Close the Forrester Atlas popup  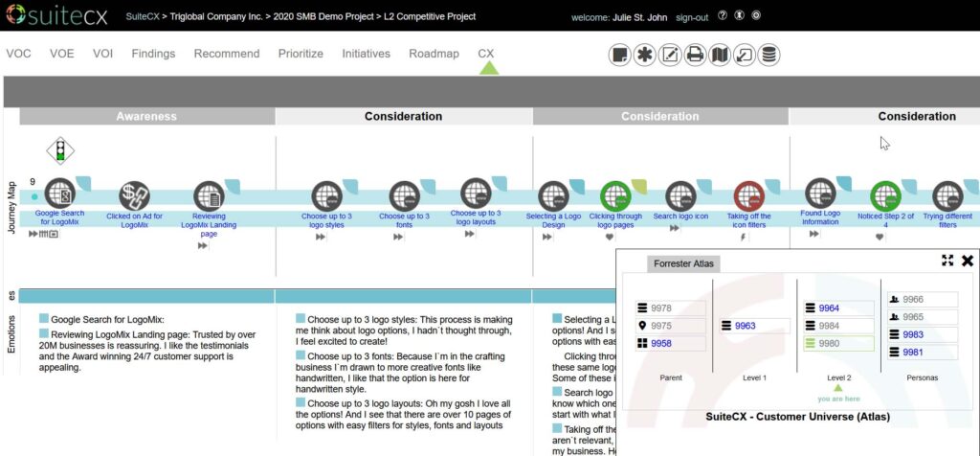coord(967,261)
